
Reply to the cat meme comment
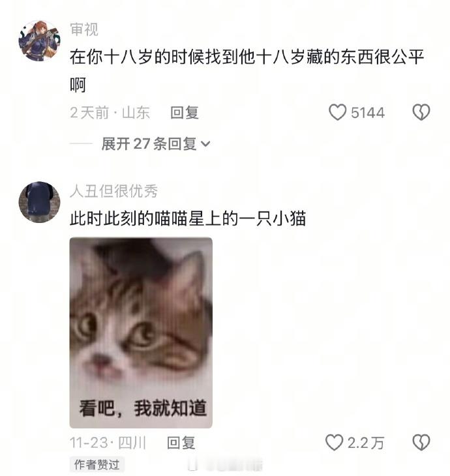click(181, 443)
